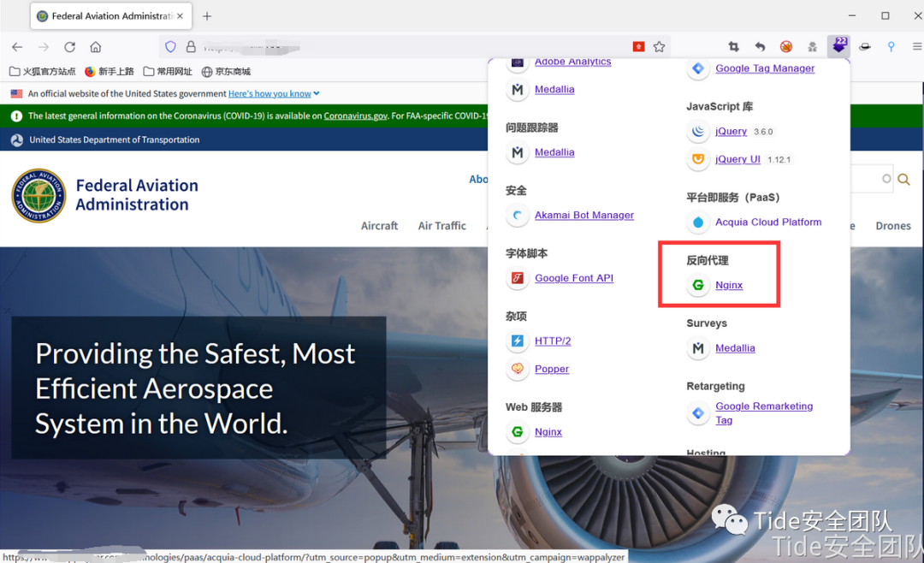Open a new tab with plus button
This screenshot has width=924, height=563.
(x=207, y=16)
